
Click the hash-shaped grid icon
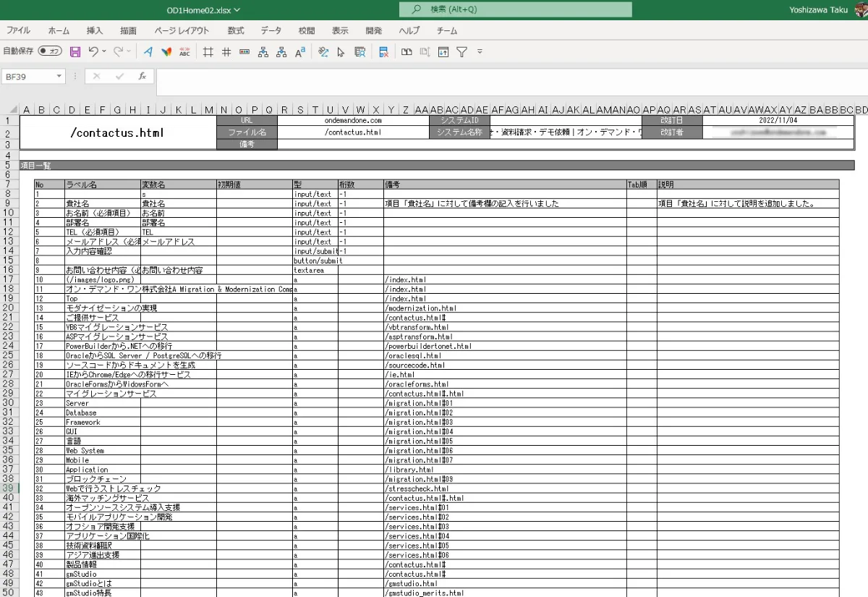[226, 51]
